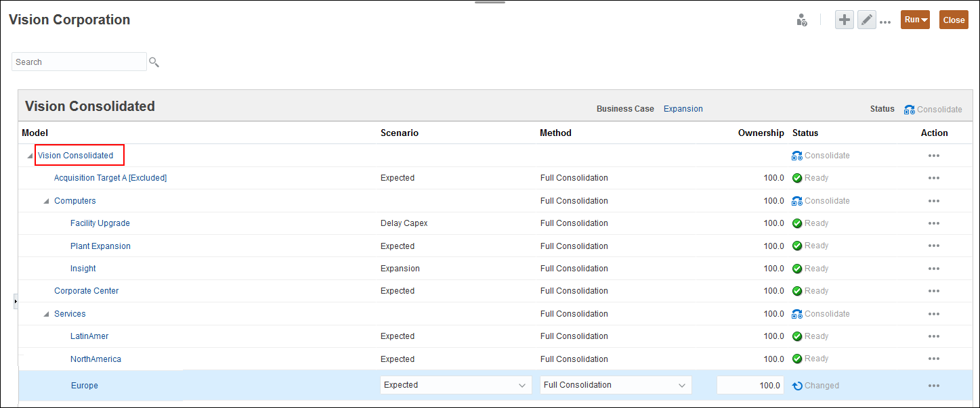
Task: Open the action menu for Facility Upgrade
Action: (934, 223)
